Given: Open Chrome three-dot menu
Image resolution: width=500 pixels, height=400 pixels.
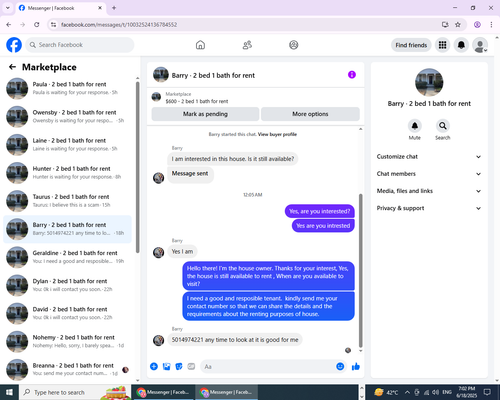Looking at the screenshot, I should coord(491,24).
